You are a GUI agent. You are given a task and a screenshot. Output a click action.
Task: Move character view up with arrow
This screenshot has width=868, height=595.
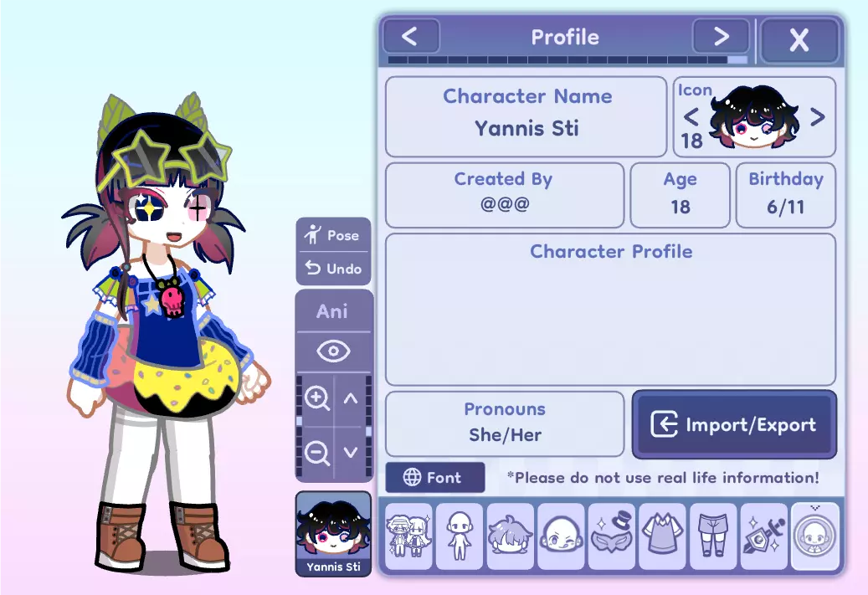pos(351,398)
